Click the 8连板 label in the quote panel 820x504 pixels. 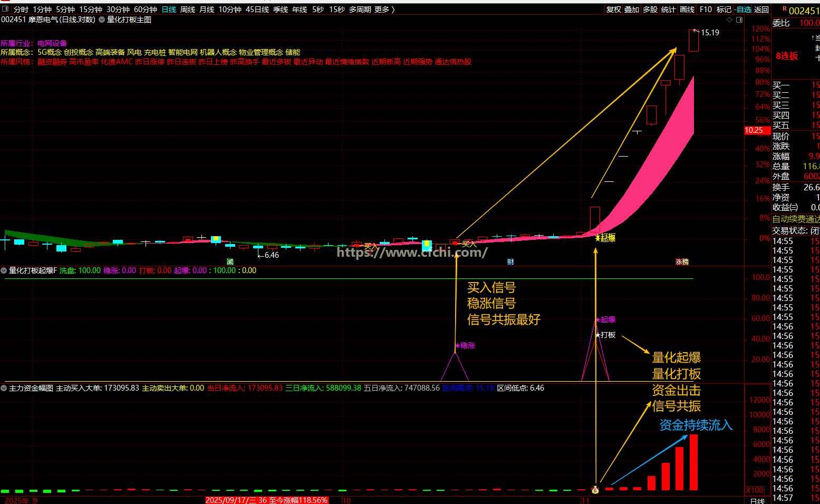pos(787,56)
